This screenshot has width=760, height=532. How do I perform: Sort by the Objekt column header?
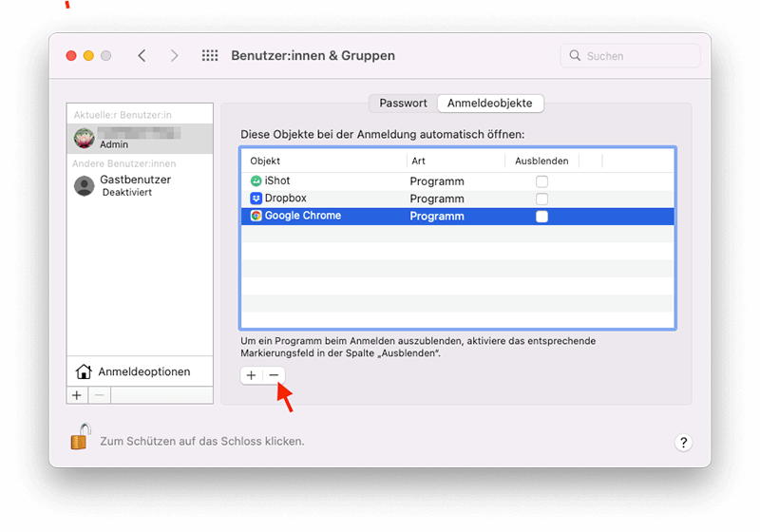click(x=324, y=161)
